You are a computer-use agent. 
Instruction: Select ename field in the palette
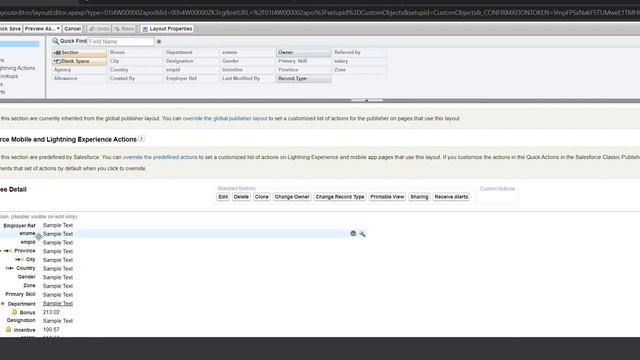point(247,53)
